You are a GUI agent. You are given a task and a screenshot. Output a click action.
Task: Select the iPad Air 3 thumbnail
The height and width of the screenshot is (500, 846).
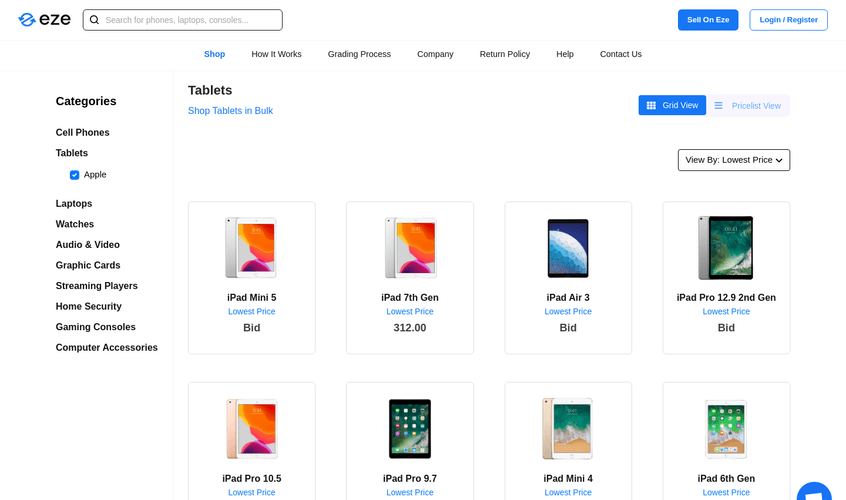tap(567, 247)
